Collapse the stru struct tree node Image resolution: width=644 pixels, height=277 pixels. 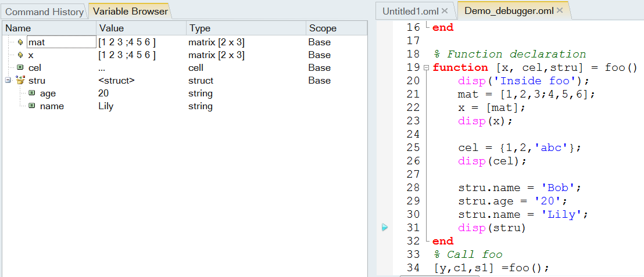(x=8, y=81)
